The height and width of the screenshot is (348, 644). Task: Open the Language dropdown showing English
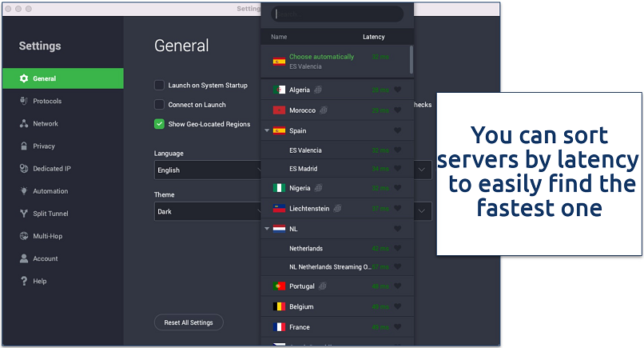tap(208, 170)
